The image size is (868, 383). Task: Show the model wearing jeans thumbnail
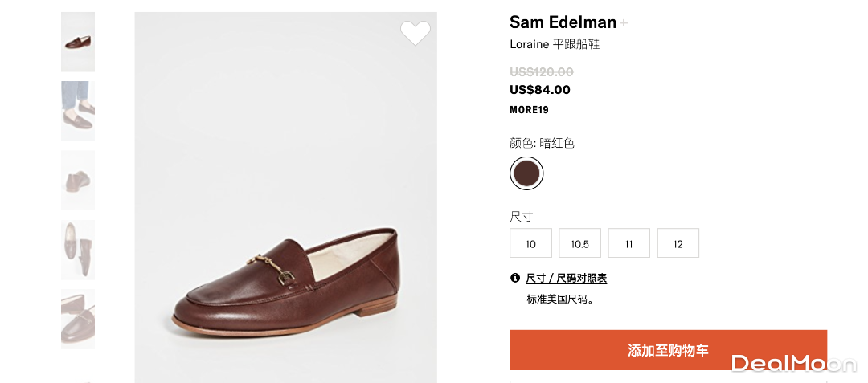(78, 111)
